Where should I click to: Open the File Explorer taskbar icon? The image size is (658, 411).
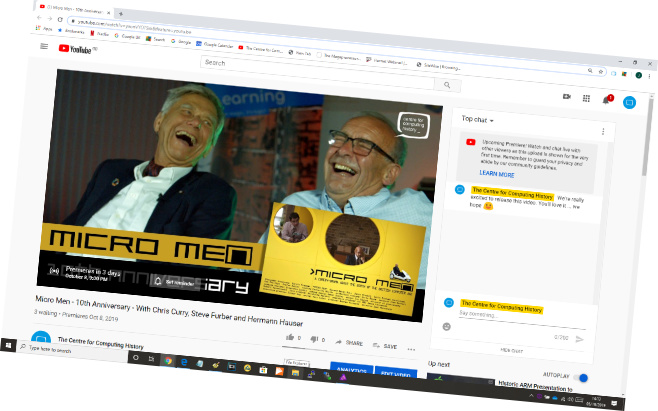pos(295,373)
